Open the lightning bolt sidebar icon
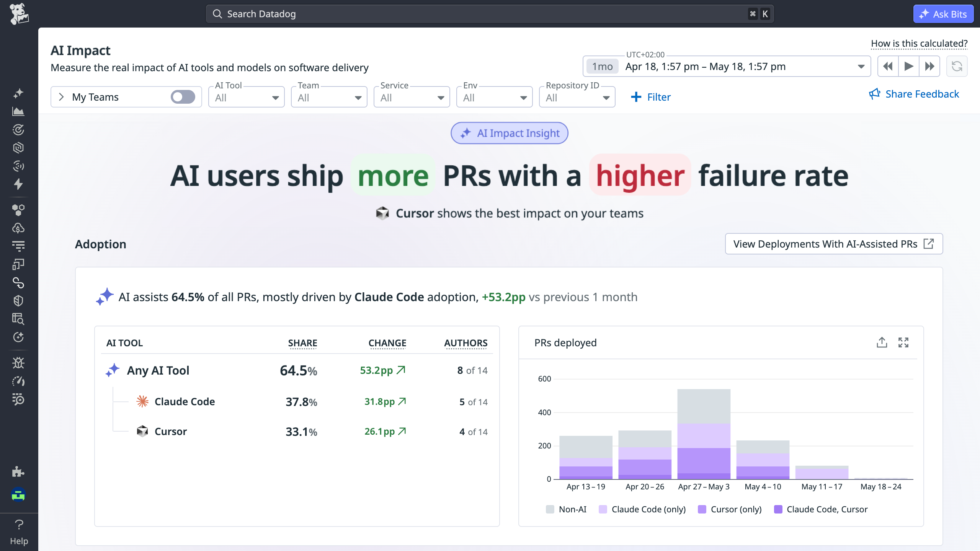 coord(18,184)
